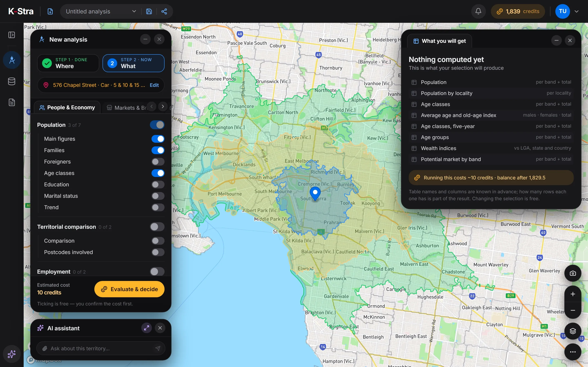Open the notifications bell
The image size is (588, 367).
[x=478, y=11]
